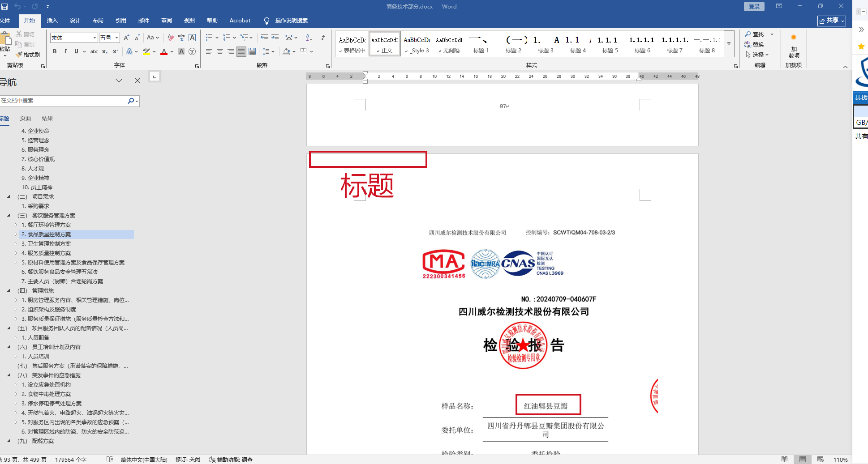Image resolution: width=868 pixels, height=464 pixels.
Task: Go to the 布局 ribbon tab
Action: (x=98, y=21)
